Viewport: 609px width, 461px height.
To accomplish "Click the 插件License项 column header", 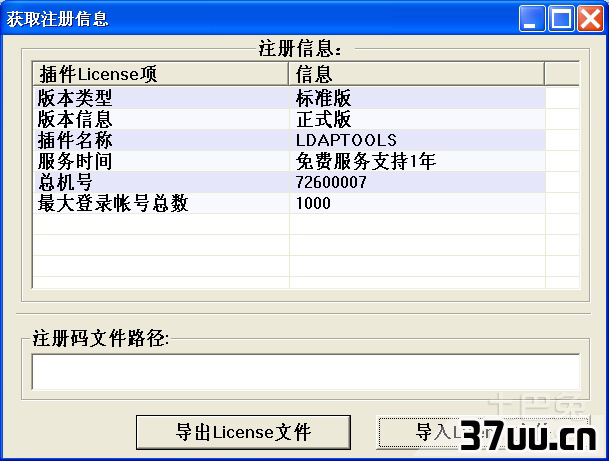I will [161, 74].
